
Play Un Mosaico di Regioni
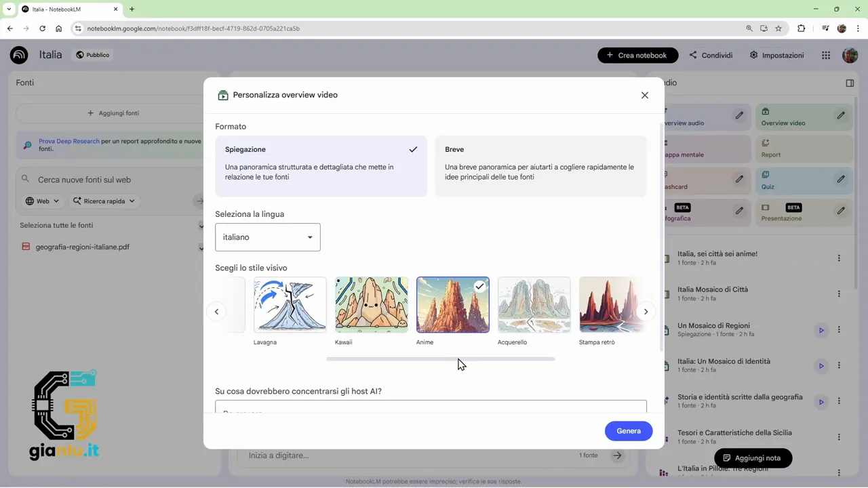(x=821, y=330)
